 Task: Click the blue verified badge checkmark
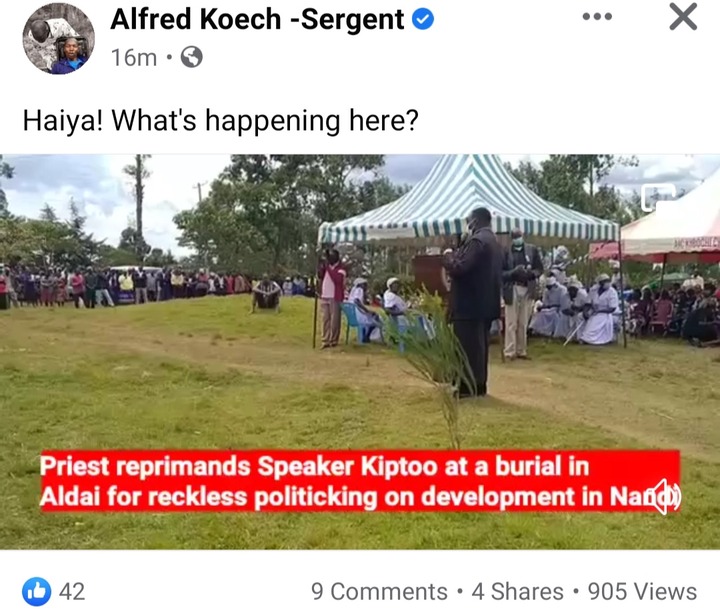pos(422,19)
